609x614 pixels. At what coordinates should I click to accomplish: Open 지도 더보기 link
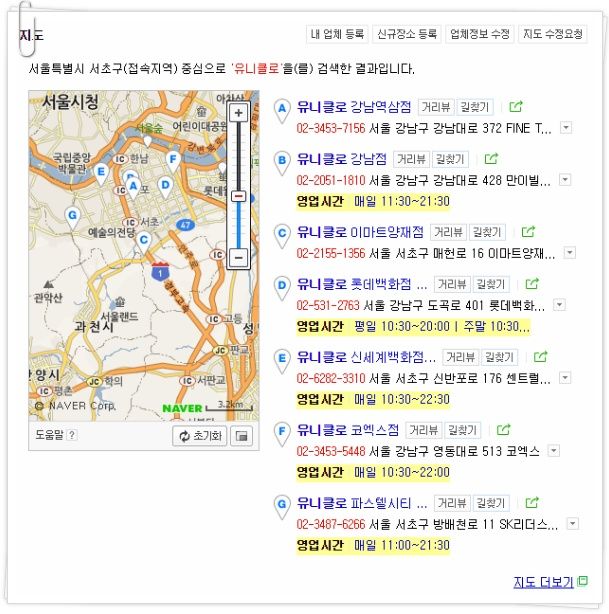[543, 582]
